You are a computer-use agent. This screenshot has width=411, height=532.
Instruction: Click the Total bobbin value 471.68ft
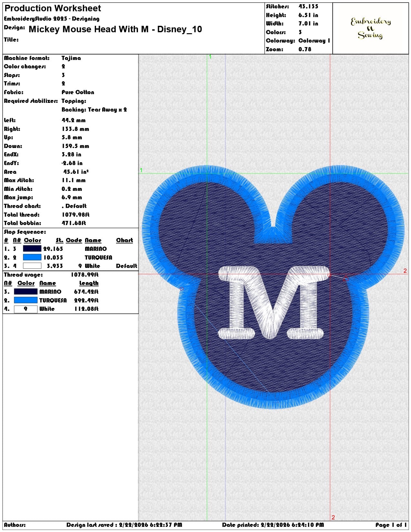pos(74,223)
